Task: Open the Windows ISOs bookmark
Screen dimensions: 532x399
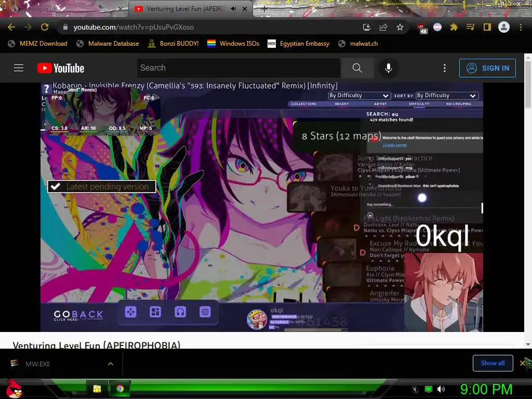Action: tap(233, 44)
